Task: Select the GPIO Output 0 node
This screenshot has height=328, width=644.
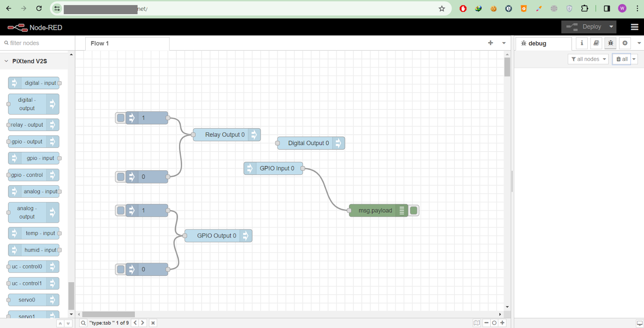Action: (x=219, y=236)
